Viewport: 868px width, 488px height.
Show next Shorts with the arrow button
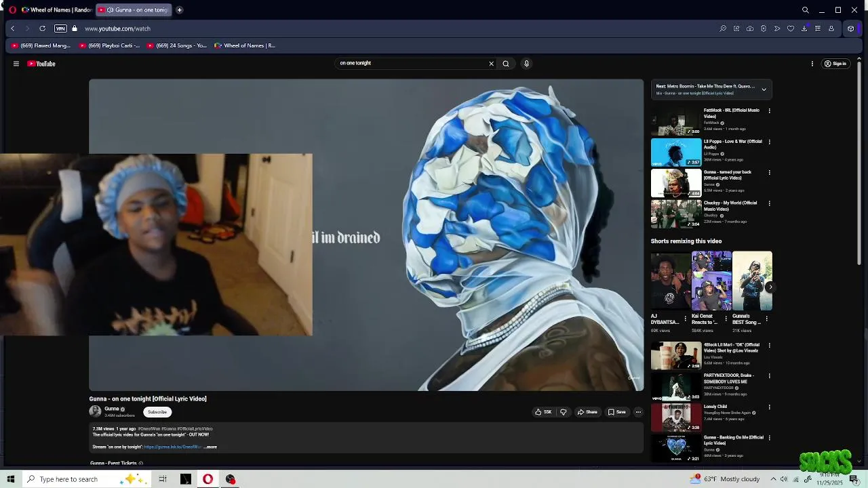pos(770,287)
